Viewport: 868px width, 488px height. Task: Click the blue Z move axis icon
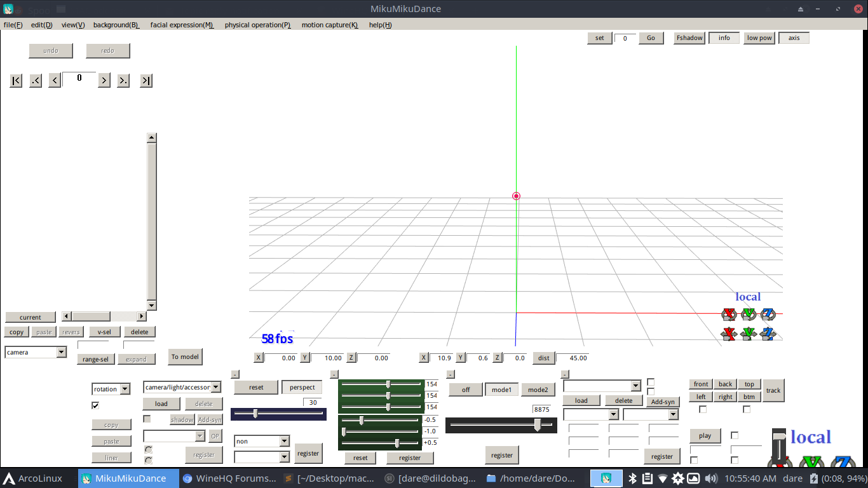(769, 333)
